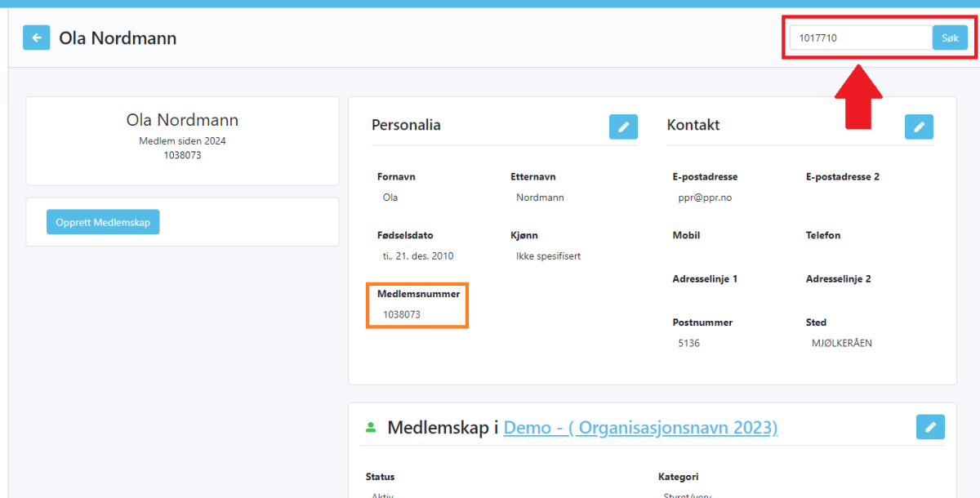Select the Postnummer value 5136

pos(688,343)
